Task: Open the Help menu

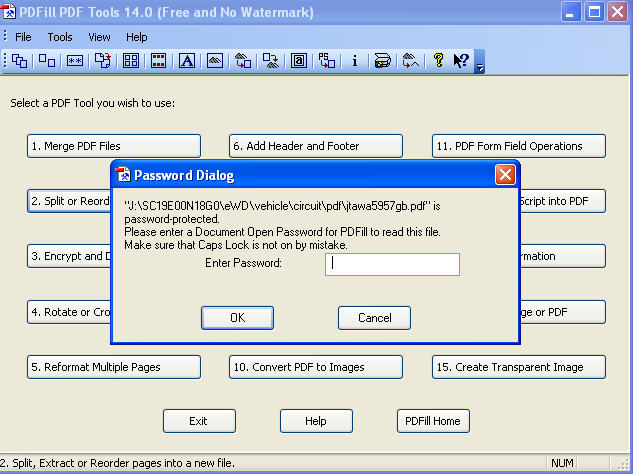Action: click(136, 37)
